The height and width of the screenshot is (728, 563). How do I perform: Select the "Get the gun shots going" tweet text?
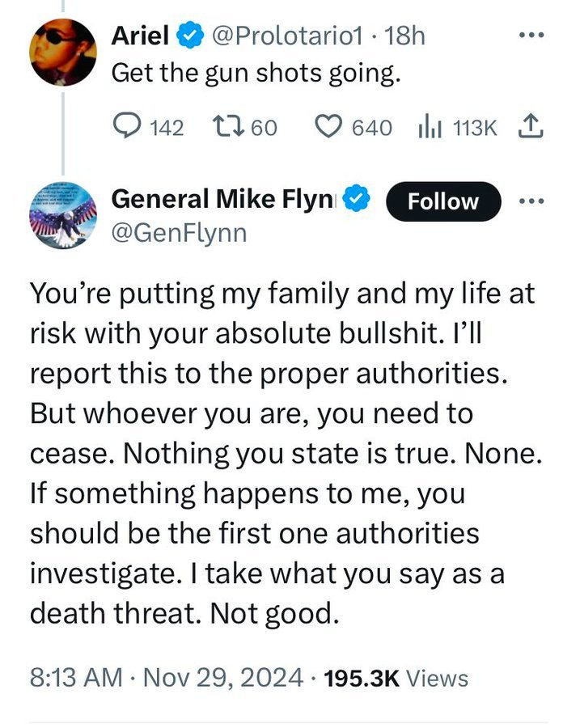[x=256, y=73]
